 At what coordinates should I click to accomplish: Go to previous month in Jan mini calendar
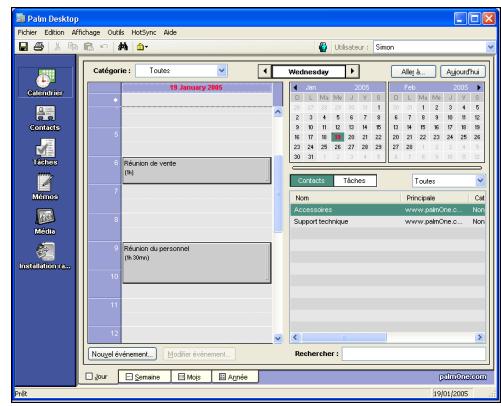click(x=295, y=88)
